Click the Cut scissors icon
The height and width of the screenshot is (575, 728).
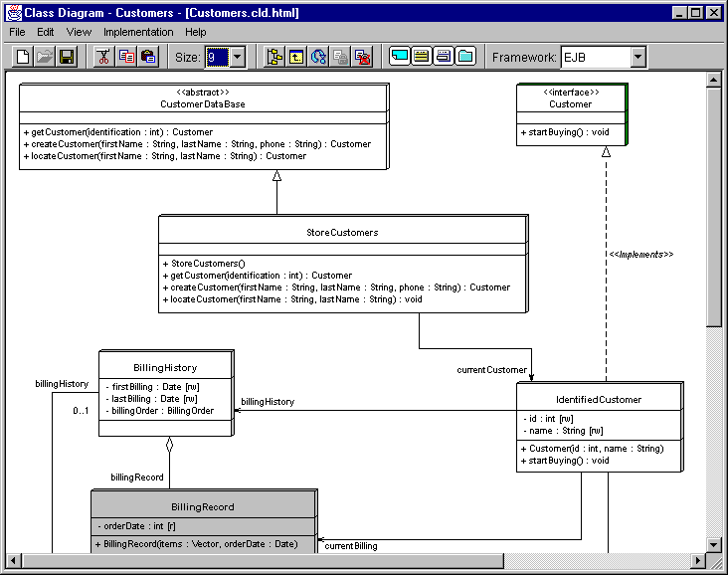[104, 57]
